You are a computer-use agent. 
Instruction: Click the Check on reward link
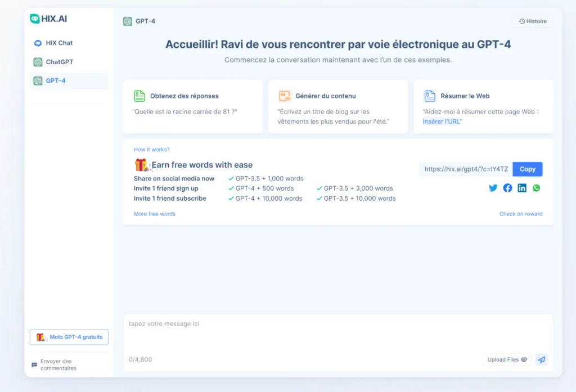click(x=521, y=213)
